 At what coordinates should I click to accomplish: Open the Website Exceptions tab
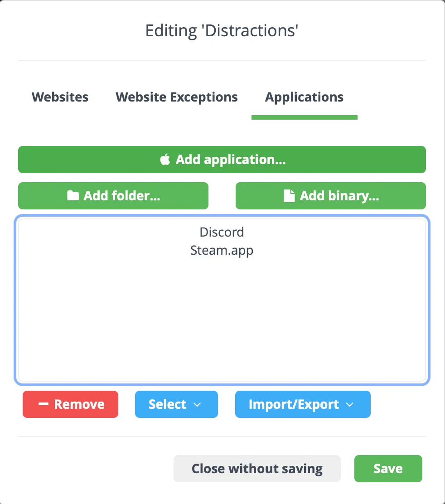pyautogui.click(x=176, y=97)
